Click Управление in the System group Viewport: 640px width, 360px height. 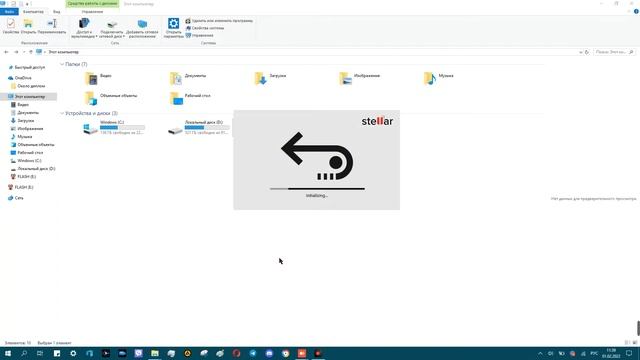tap(200, 36)
